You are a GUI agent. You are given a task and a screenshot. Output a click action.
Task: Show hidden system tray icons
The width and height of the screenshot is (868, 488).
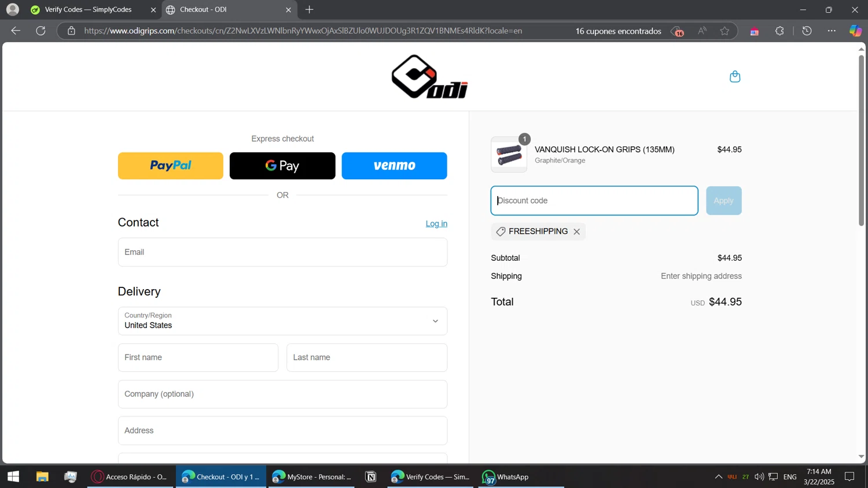718,476
